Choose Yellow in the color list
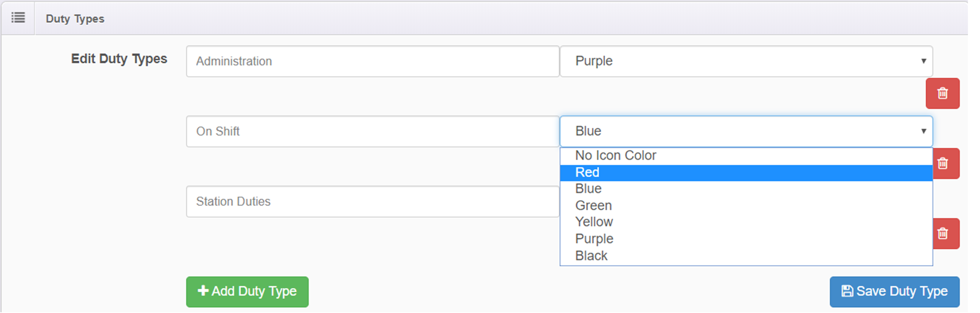 (x=594, y=222)
